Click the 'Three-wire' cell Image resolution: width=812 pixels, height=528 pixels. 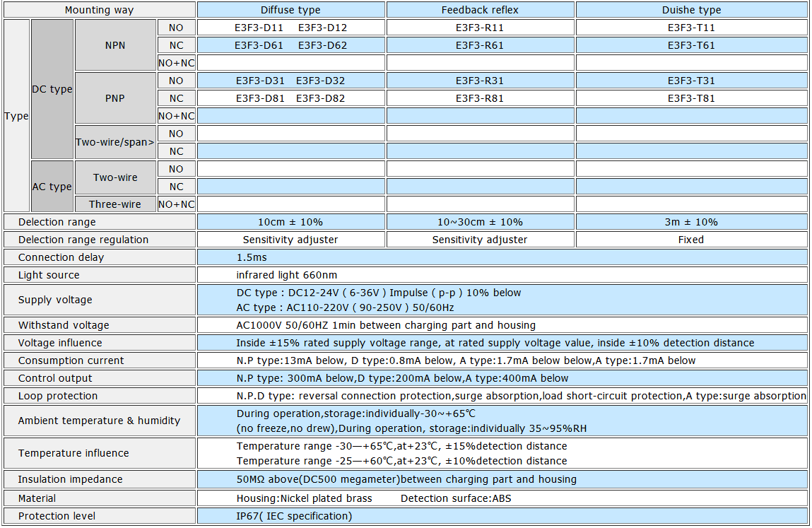point(115,204)
